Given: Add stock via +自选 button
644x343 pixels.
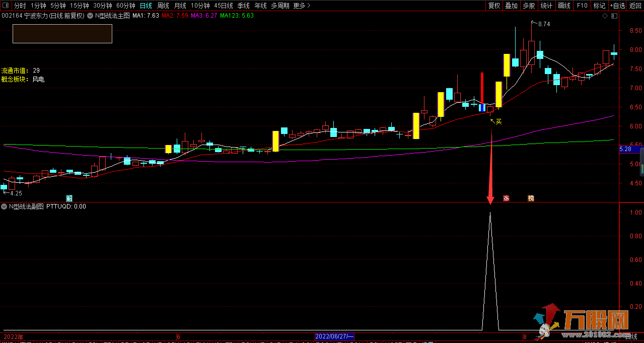Looking at the screenshot, I should (x=617, y=6).
